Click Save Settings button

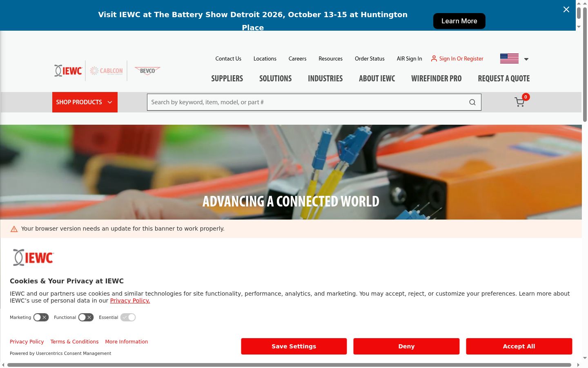tap(294, 346)
